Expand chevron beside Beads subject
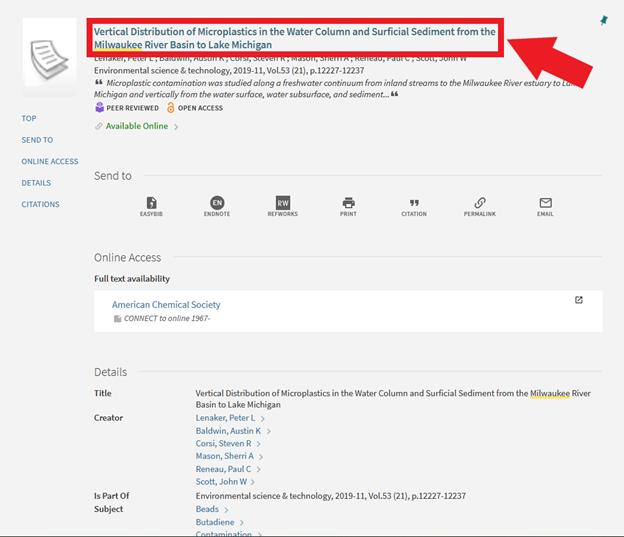This screenshot has height=537, width=624. (x=227, y=510)
